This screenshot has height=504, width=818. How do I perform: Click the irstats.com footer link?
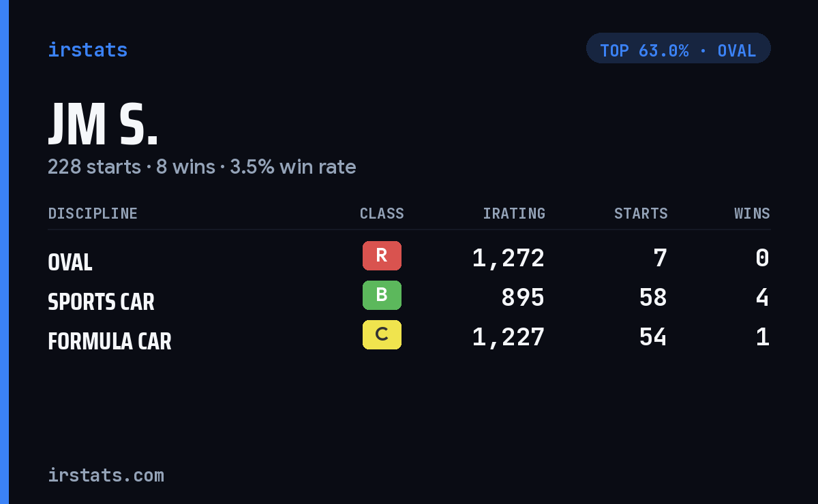pos(106,475)
